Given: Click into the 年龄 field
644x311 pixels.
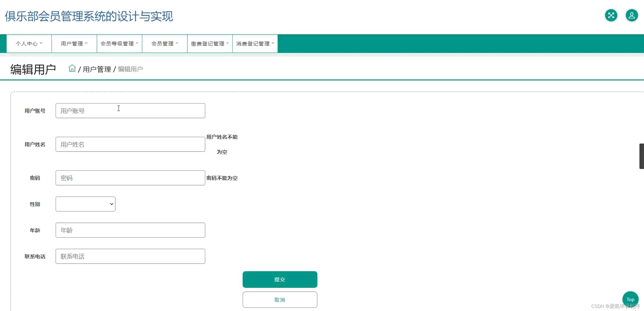Looking at the screenshot, I should coord(130,230).
